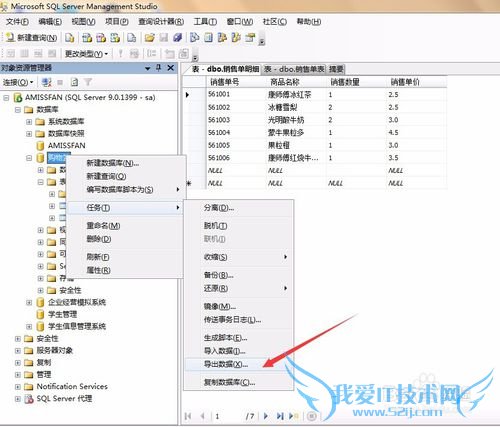Viewport: 500px width, 427px height.
Task: Open the 社区(C) menu
Action: [275, 22]
